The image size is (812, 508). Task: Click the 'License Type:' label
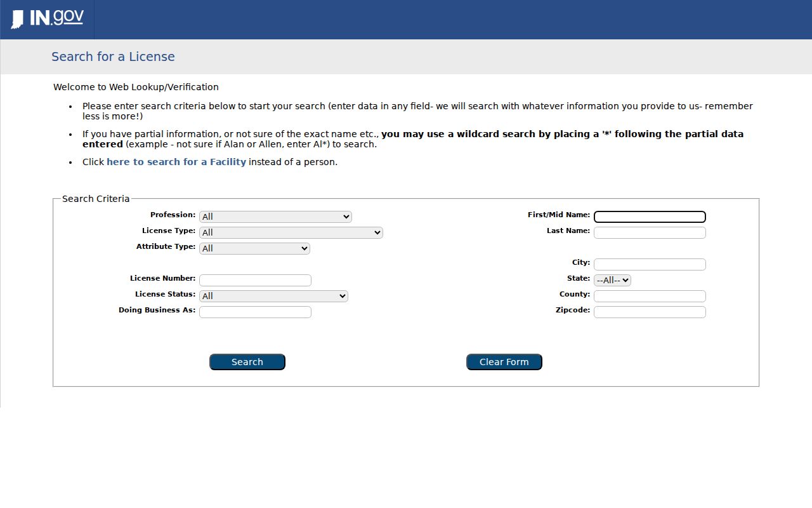click(x=169, y=231)
